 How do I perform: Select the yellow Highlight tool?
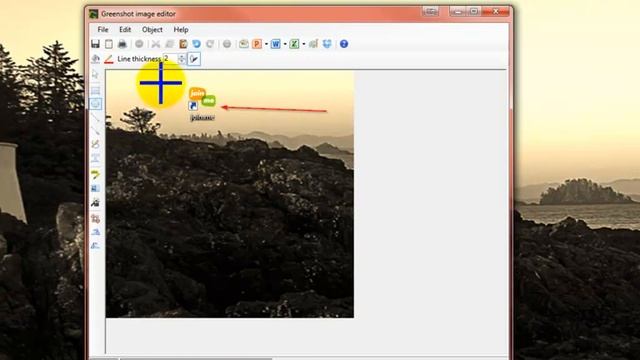[x=95, y=175]
